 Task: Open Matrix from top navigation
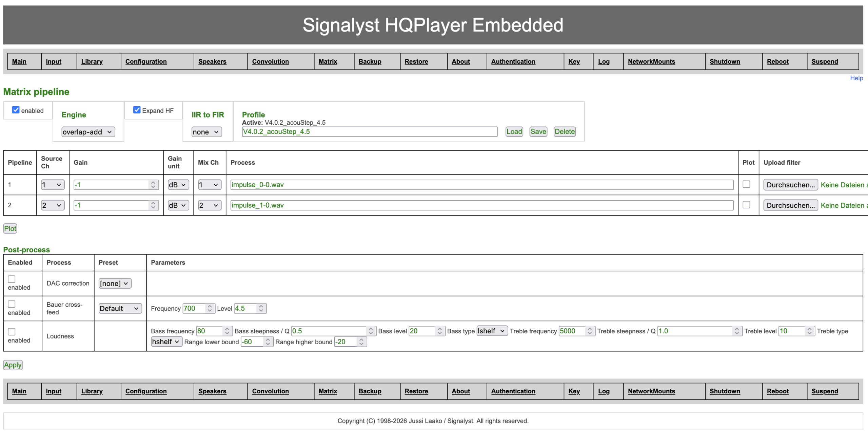tap(328, 62)
